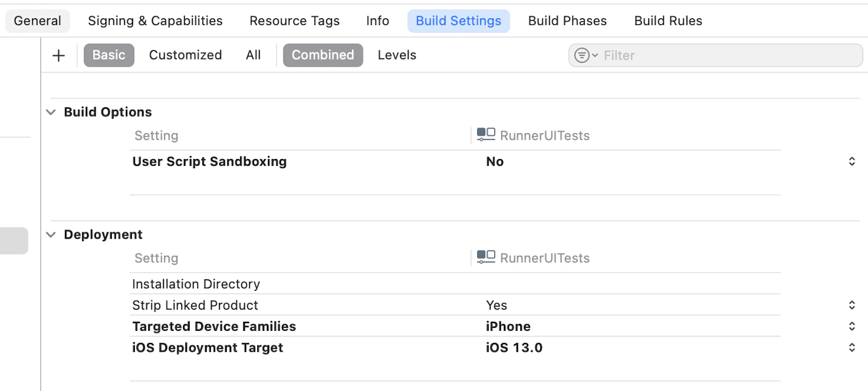Image resolution: width=868 pixels, height=391 pixels.
Task: Open the Strip Linked Product value stepper
Action: click(851, 305)
